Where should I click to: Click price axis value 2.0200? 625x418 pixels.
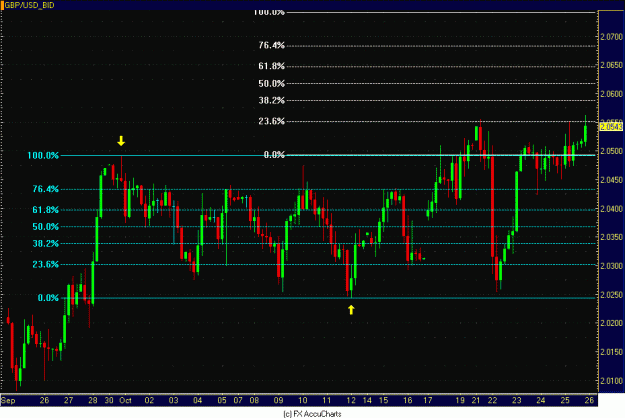[x=611, y=323]
